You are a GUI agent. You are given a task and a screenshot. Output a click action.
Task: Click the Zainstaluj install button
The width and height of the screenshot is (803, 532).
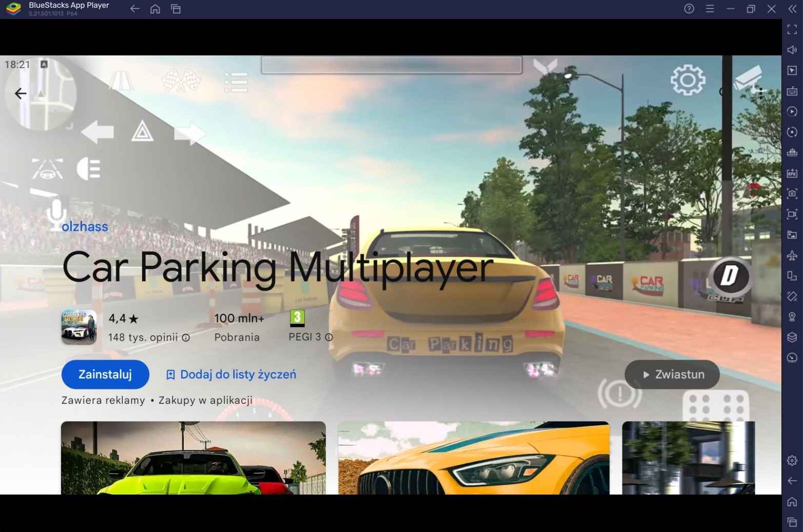click(105, 375)
